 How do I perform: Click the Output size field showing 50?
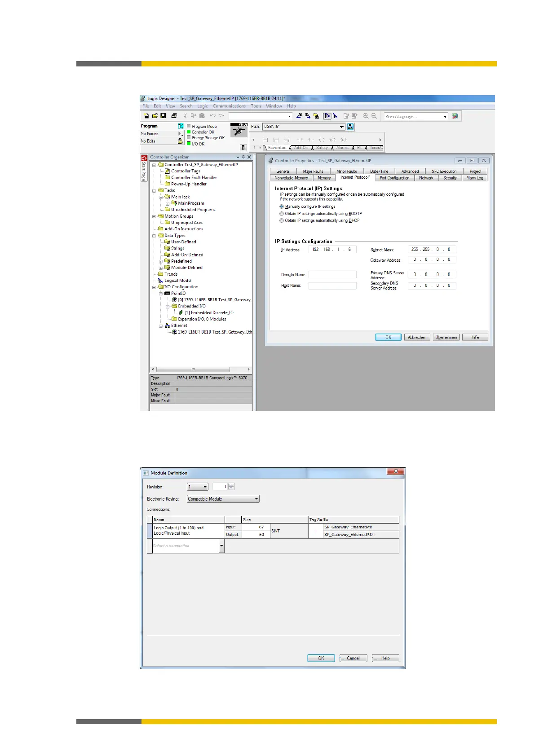(x=256, y=535)
